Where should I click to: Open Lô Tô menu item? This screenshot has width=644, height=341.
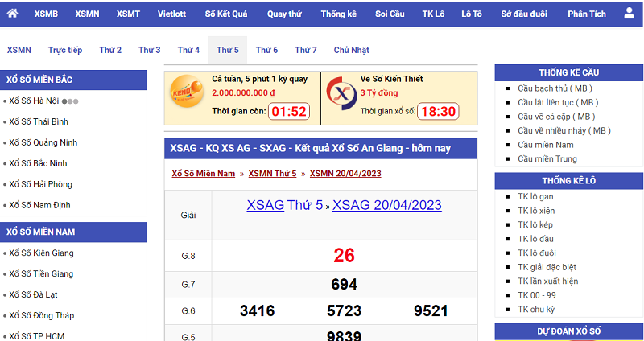click(472, 14)
